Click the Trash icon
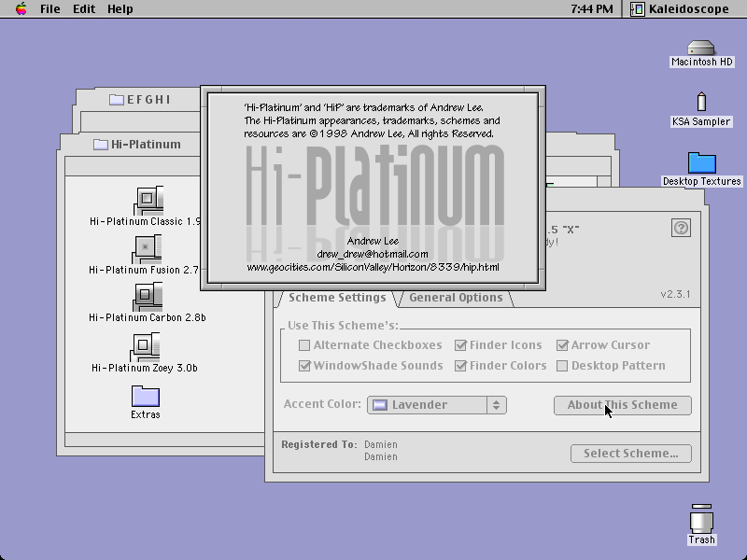Viewport: 747px width, 560px height. [701, 519]
